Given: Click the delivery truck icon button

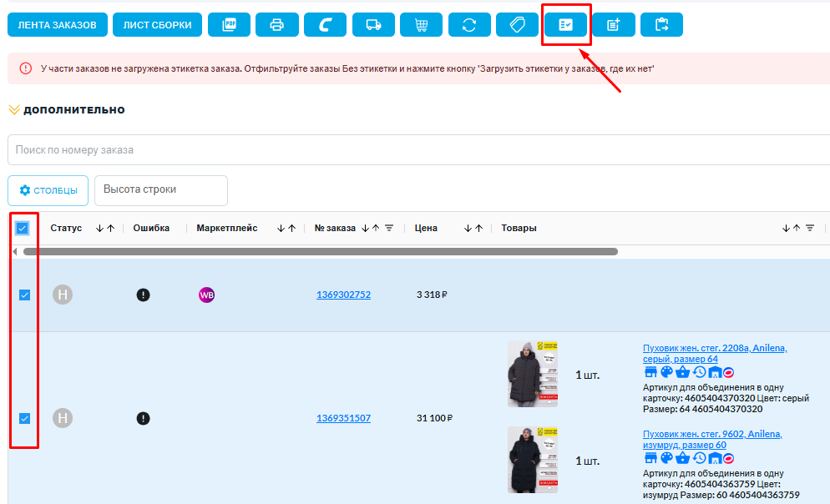Looking at the screenshot, I should [x=373, y=25].
